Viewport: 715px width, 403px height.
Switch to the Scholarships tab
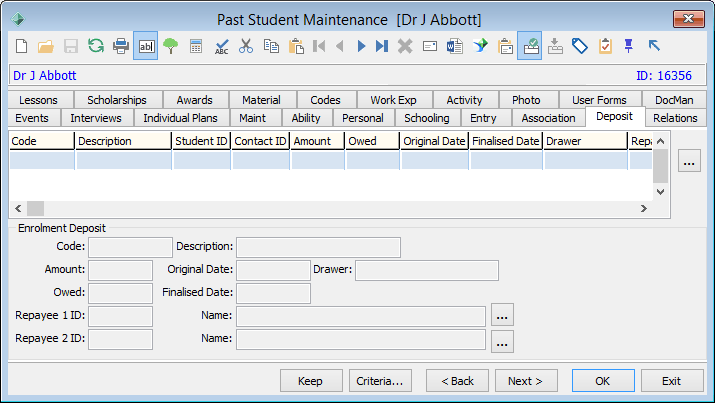117,100
